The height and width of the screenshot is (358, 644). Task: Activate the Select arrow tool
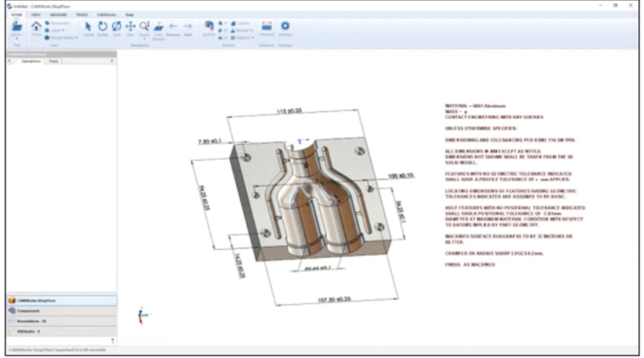[x=89, y=27]
